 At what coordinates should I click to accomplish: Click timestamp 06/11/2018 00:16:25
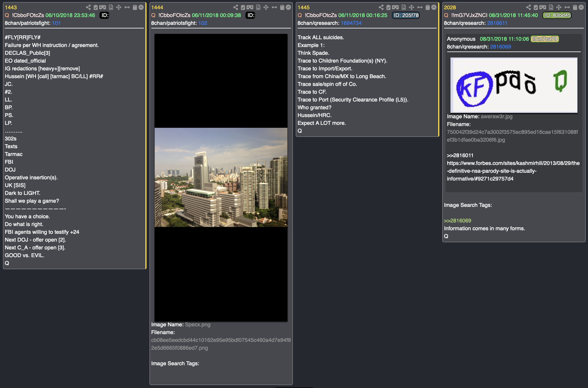click(x=363, y=15)
